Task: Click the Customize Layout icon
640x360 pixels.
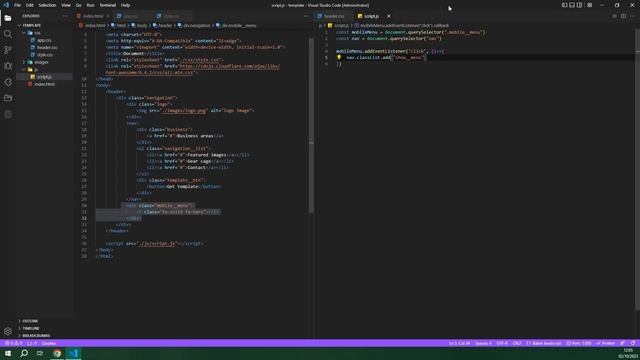Action: point(590,5)
